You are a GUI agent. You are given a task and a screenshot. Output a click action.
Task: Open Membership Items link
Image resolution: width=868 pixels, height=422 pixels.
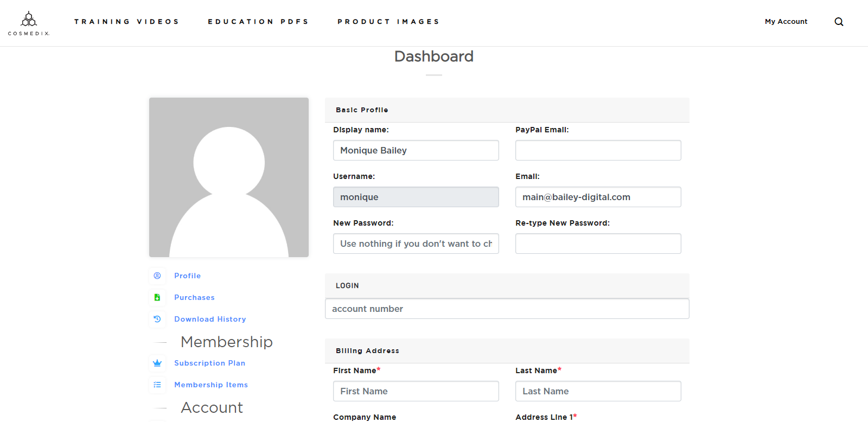click(x=211, y=385)
